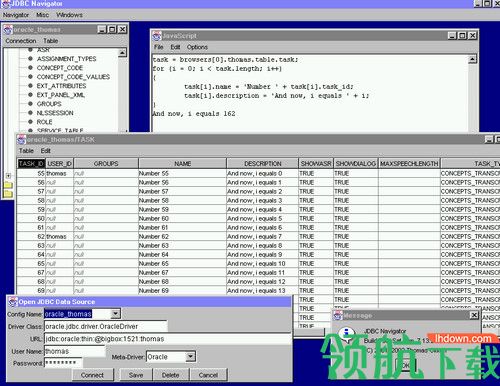Click the USER_ID column header
This screenshot has height=386, width=500.
(x=59, y=164)
